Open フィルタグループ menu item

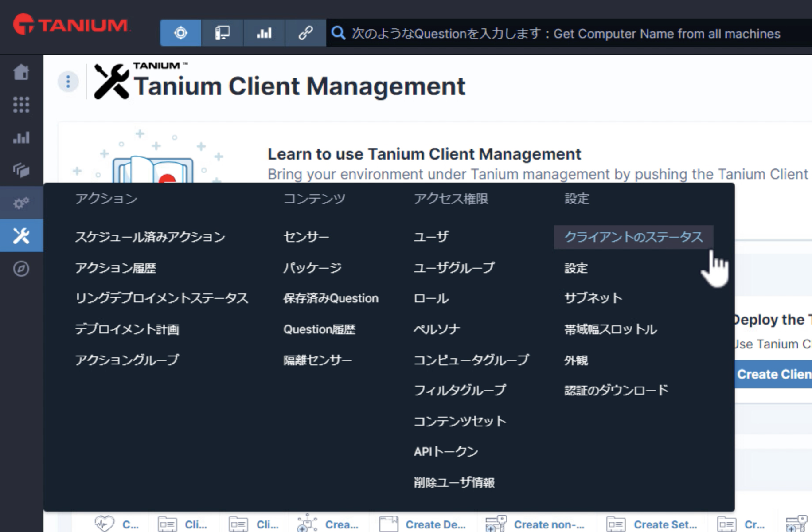460,391
